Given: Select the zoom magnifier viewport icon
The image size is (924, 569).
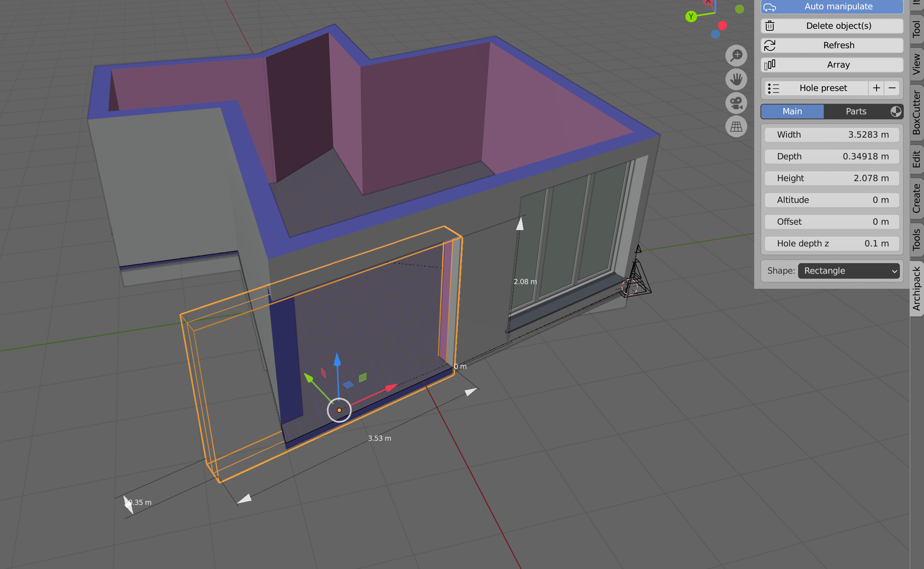Looking at the screenshot, I should [x=736, y=56].
